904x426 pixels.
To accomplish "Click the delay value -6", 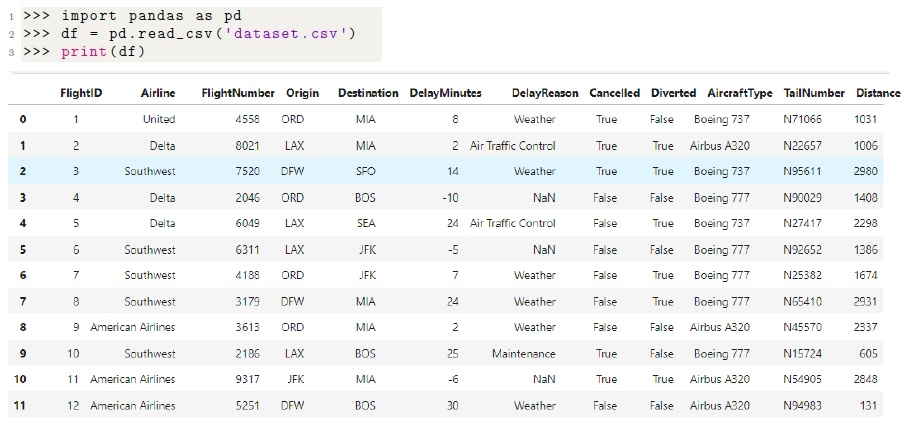I will tap(452, 379).
